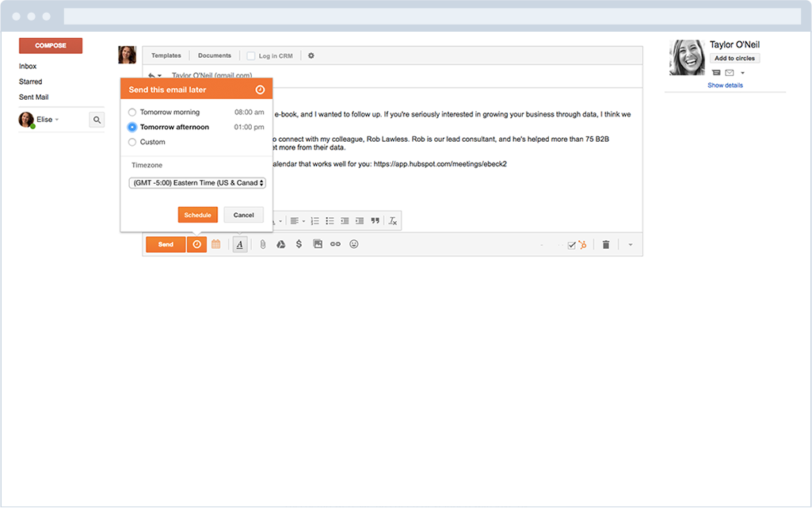Open Show details for Taylor O'Neil
Image resolution: width=812 pixels, height=508 pixels.
coord(725,84)
